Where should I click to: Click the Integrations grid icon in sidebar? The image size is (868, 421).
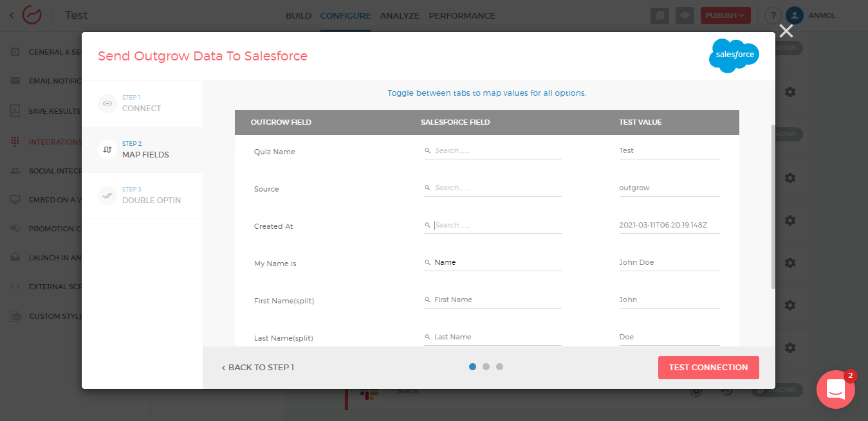pyautogui.click(x=15, y=141)
